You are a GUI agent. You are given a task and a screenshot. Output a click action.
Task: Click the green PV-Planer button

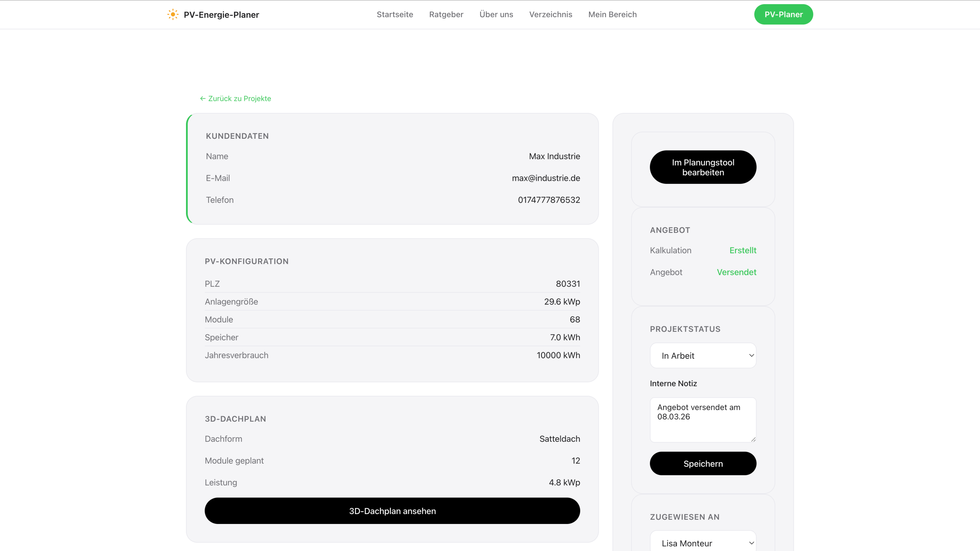pyautogui.click(x=783, y=15)
